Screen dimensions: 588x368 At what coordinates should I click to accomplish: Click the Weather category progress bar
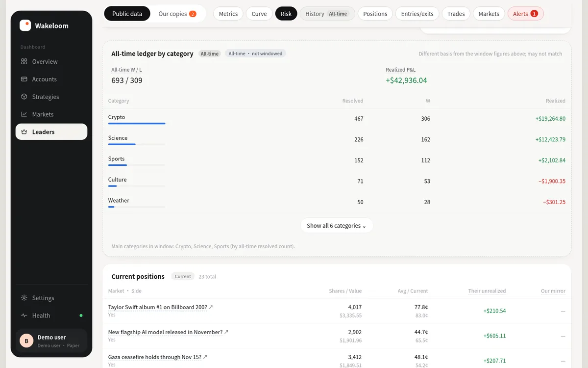137,207
